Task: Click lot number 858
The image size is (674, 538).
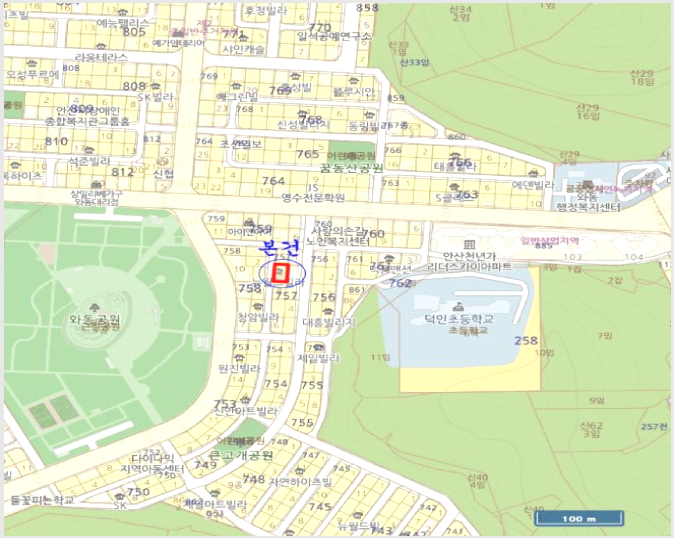Action: pyautogui.click(x=368, y=7)
